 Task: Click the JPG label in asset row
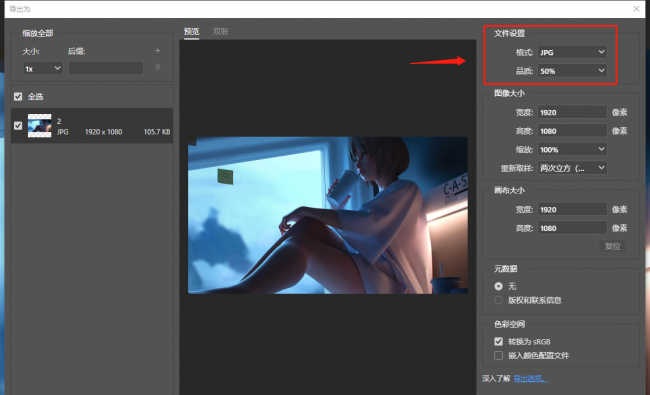(x=63, y=132)
